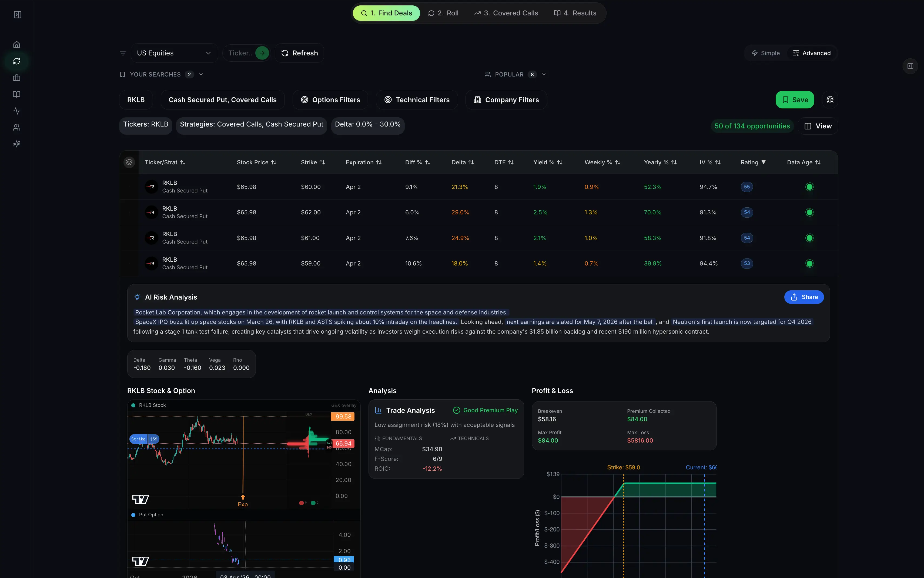The height and width of the screenshot is (578, 924).
Task: Toggle the GEX overlay label
Action: (343, 405)
